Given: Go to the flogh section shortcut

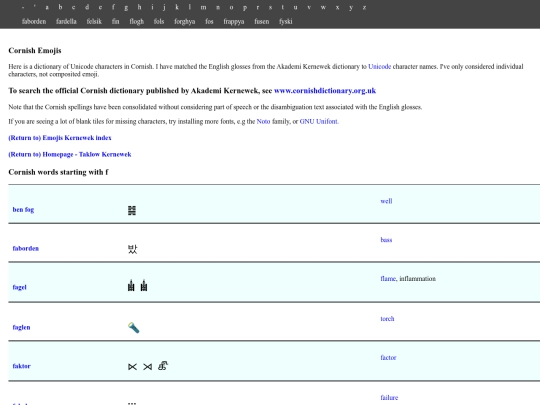Looking at the screenshot, I should 136,22.
